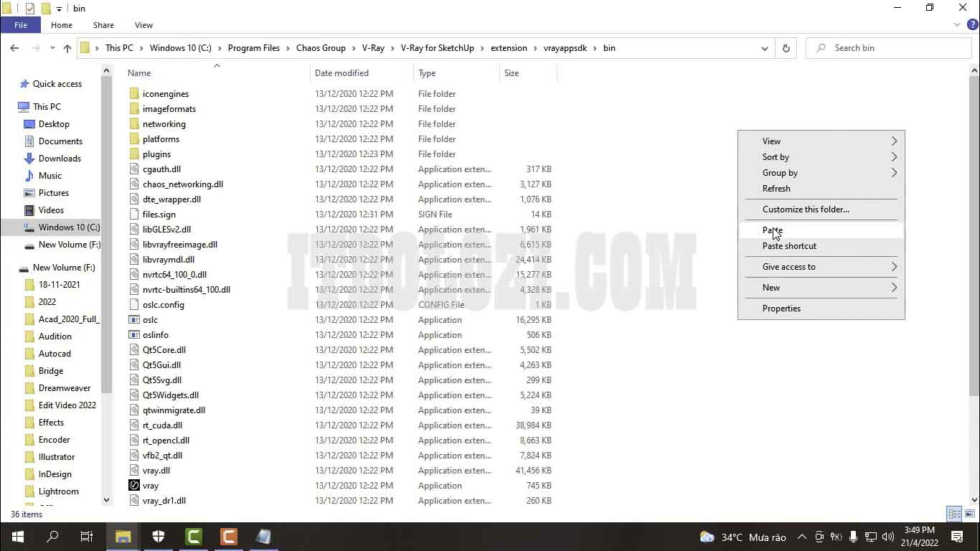Expand the address bar history dropdown

click(765, 48)
